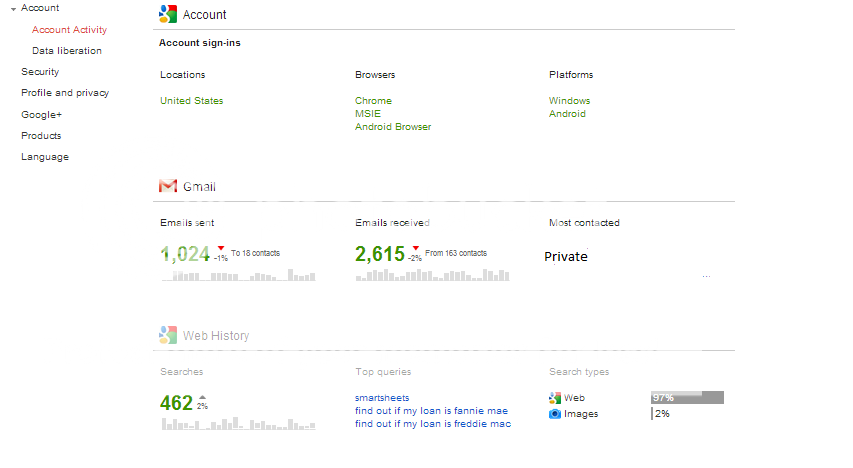Open Data liberation in sidebar
853x468 pixels.
(67, 51)
